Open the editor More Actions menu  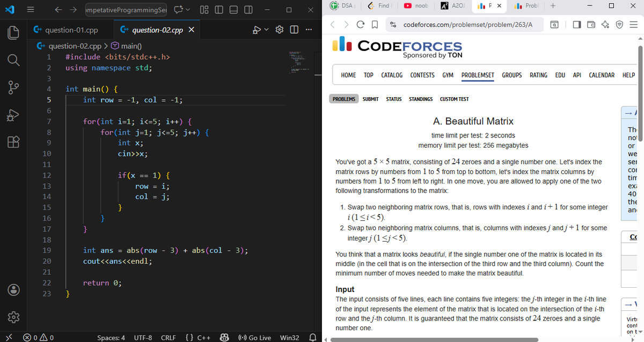(308, 31)
